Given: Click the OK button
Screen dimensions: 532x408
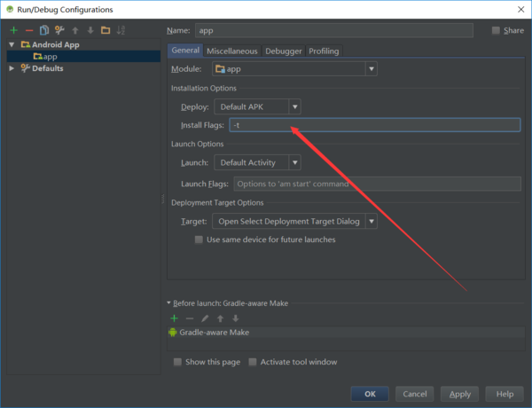Looking at the screenshot, I should [370, 394].
